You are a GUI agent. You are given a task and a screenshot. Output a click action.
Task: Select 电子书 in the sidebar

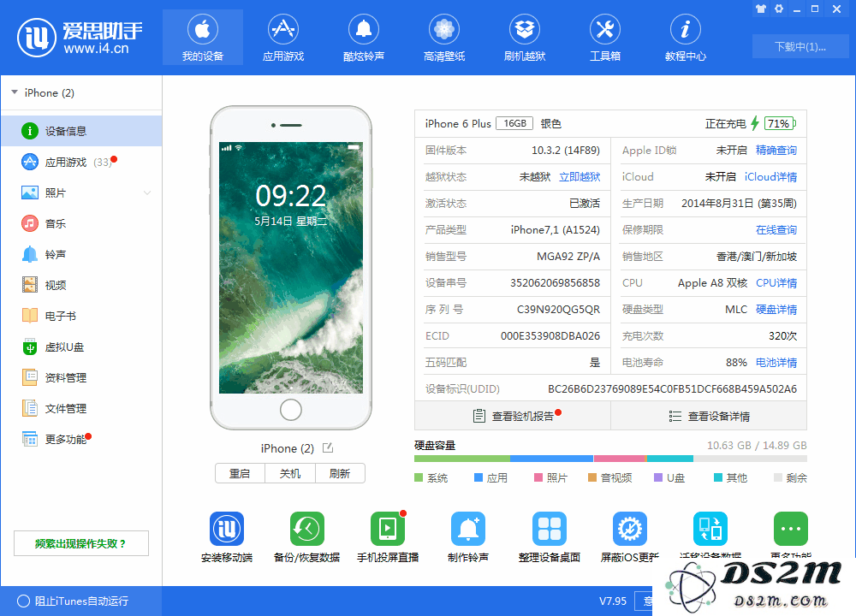[x=81, y=316]
